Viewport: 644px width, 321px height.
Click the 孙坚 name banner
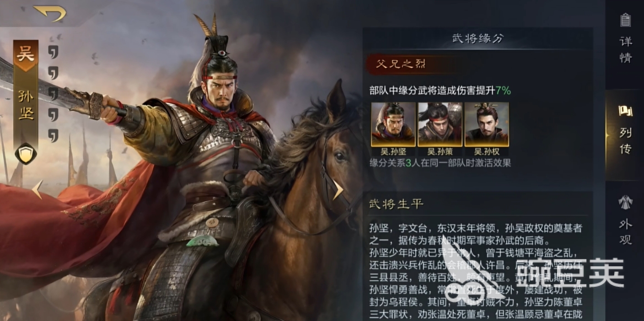(x=26, y=105)
